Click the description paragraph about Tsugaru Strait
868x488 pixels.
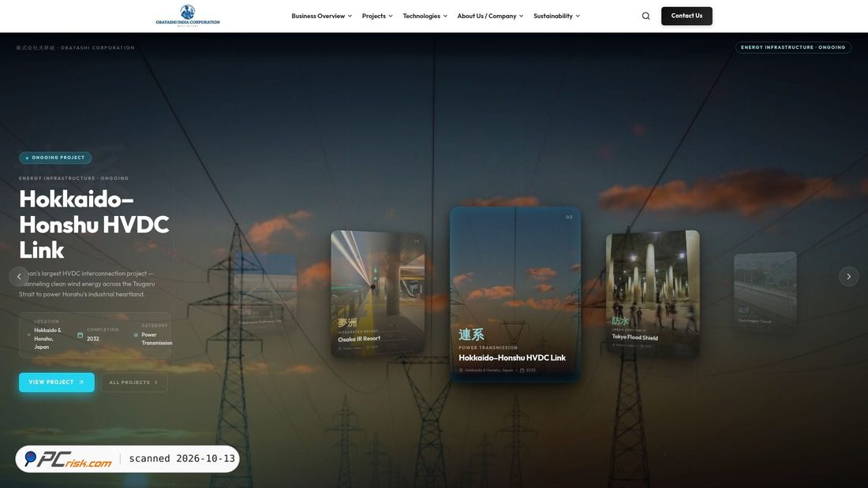coord(88,284)
